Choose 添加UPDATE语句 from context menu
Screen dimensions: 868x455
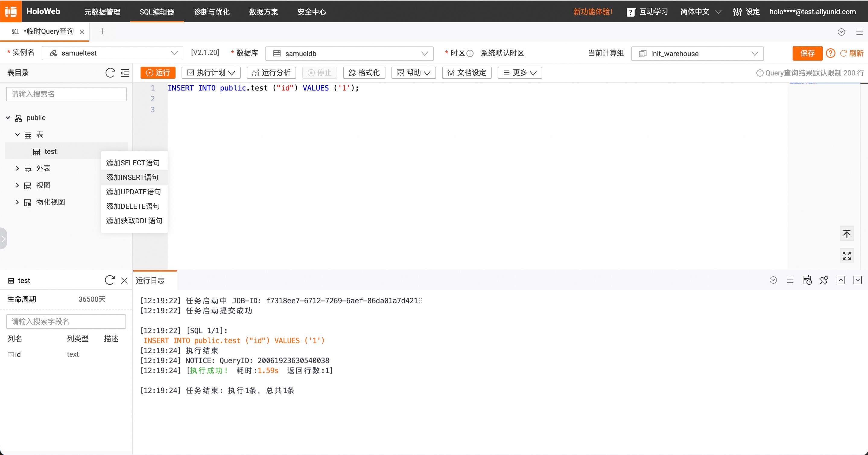point(134,192)
